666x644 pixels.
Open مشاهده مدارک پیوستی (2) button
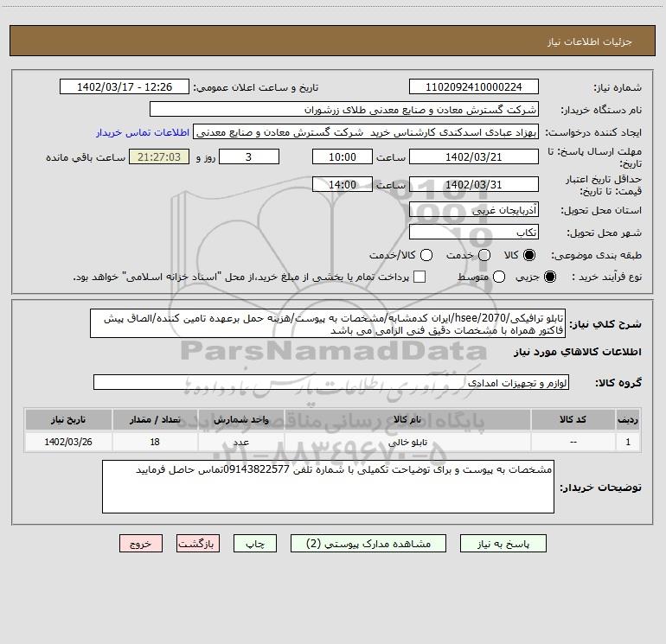pos(368,544)
